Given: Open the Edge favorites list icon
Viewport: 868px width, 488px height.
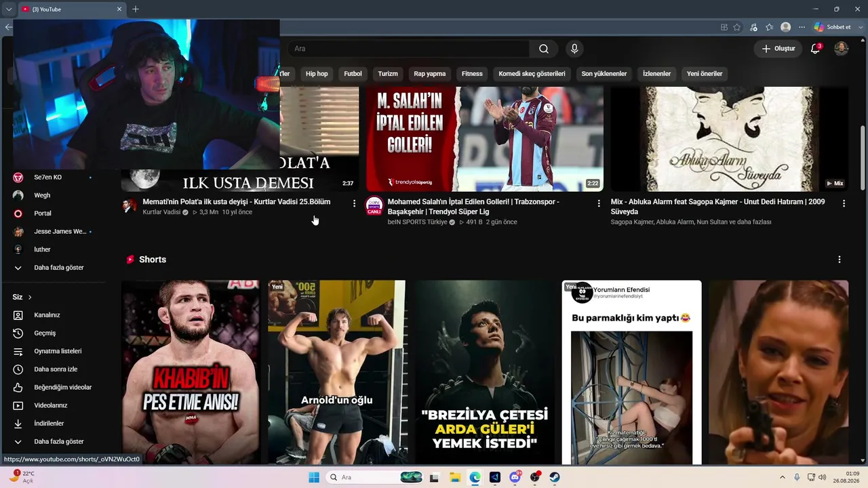Looking at the screenshot, I should [769, 27].
